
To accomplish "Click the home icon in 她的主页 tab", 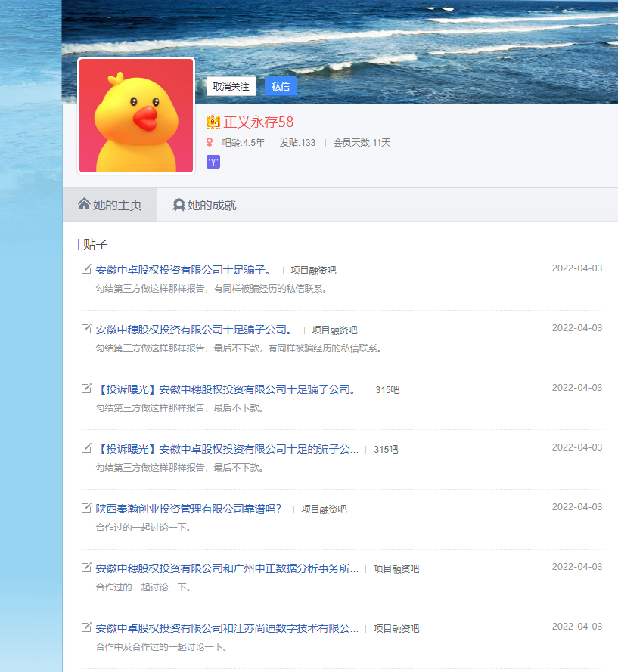I will click(84, 204).
